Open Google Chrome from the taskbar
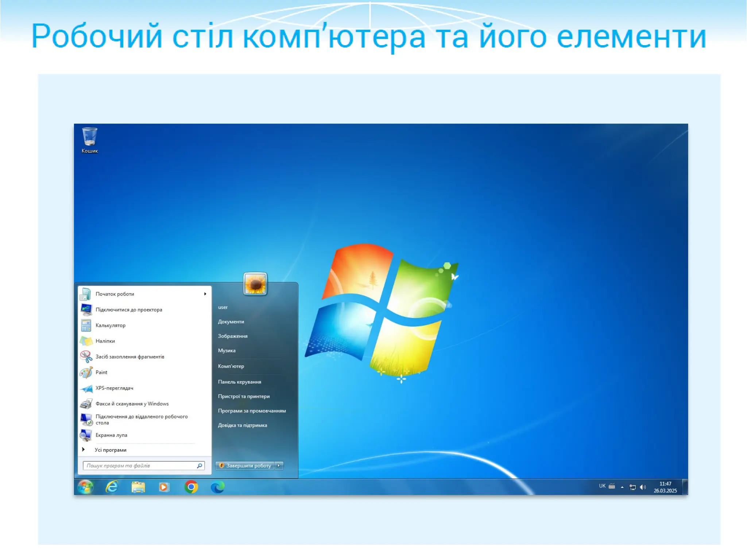 (191, 487)
